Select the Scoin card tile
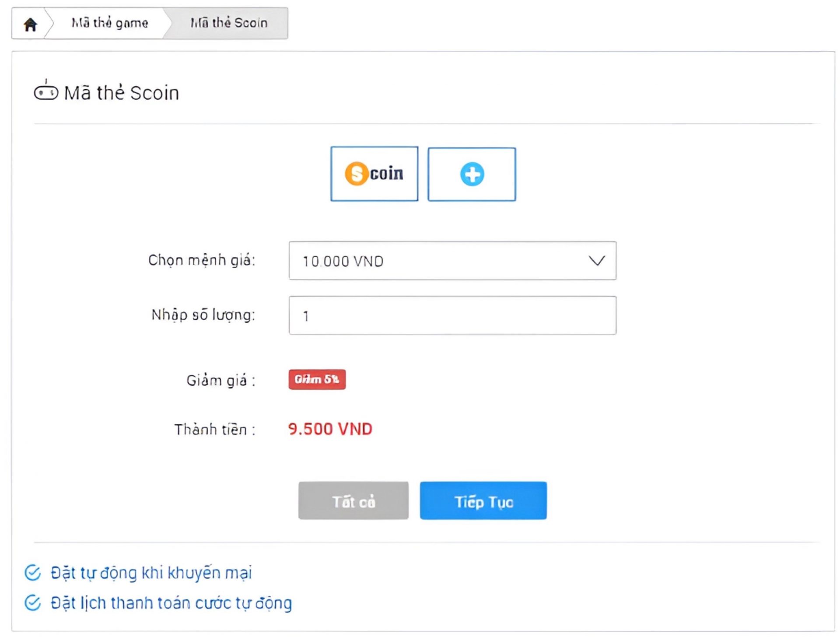 tap(374, 174)
